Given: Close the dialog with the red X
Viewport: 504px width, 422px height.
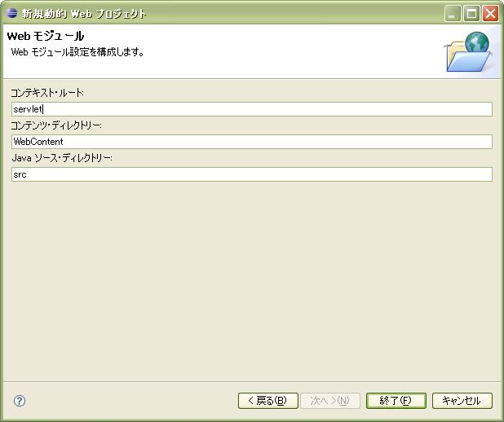Looking at the screenshot, I should [490, 14].
